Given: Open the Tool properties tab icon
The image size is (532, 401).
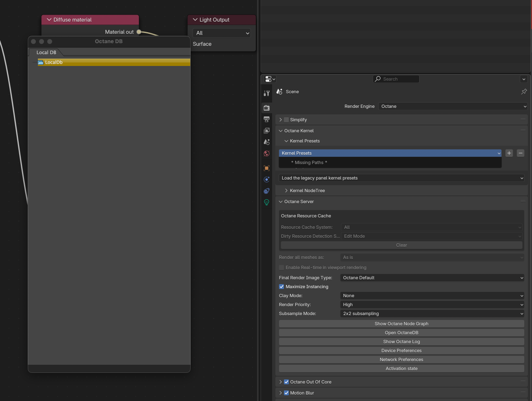Looking at the screenshot, I should (x=266, y=93).
